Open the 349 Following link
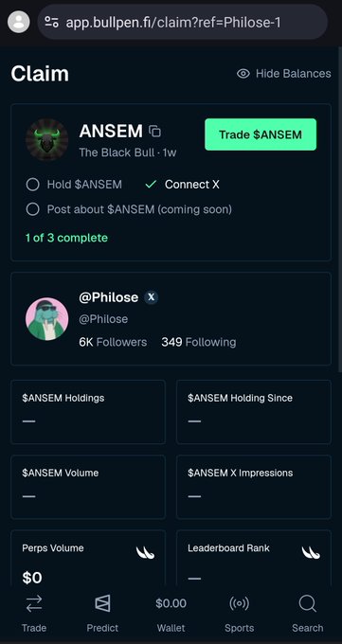Image resolution: width=342 pixels, height=644 pixels. (x=199, y=342)
